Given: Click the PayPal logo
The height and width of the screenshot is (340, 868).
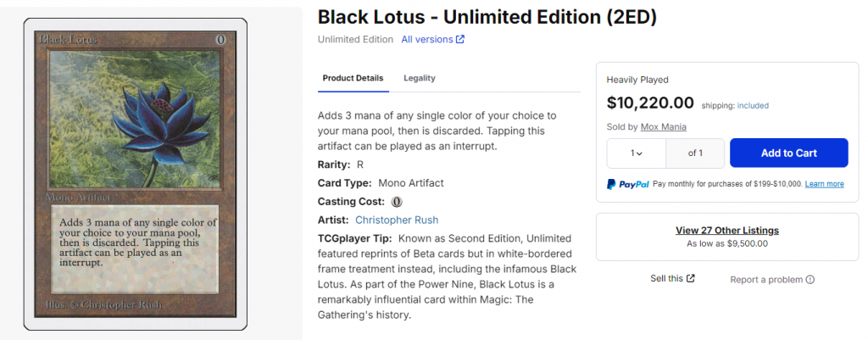Looking at the screenshot, I should [x=628, y=184].
